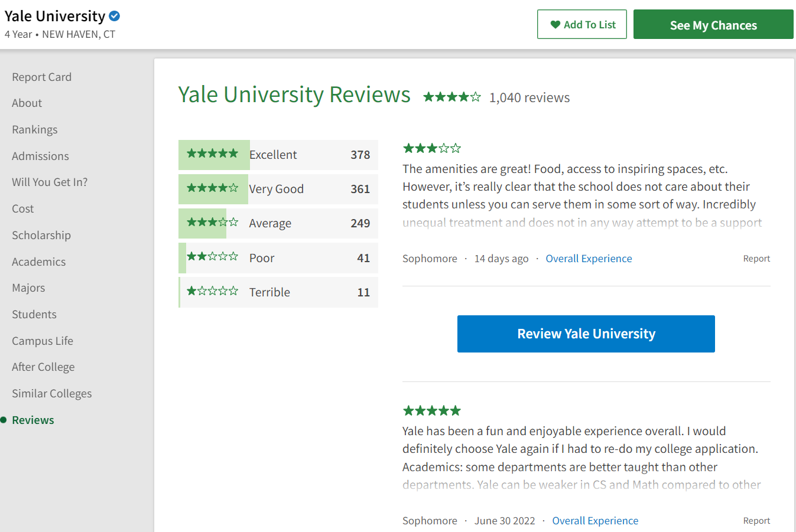Select the Students section

pyautogui.click(x=34, y=314)
